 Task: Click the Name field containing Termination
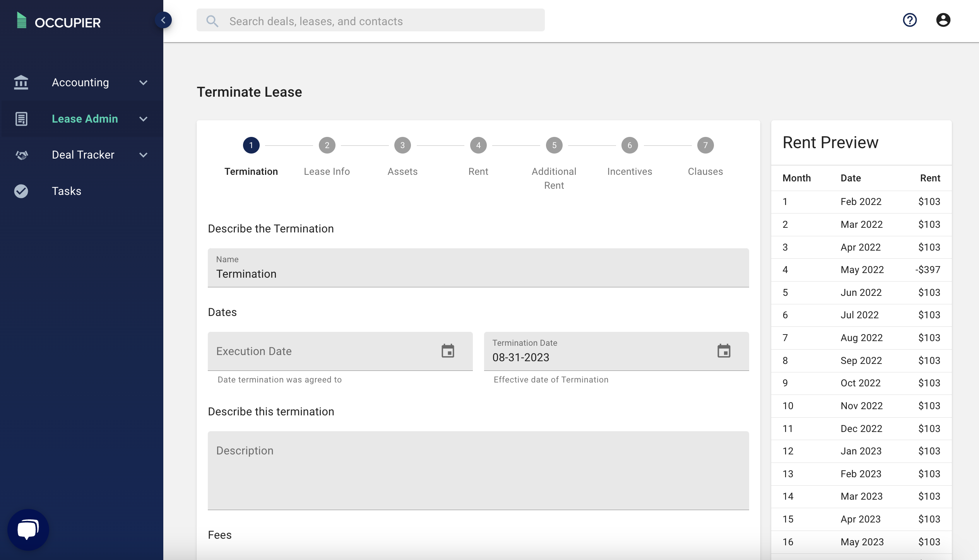[478, 273]
